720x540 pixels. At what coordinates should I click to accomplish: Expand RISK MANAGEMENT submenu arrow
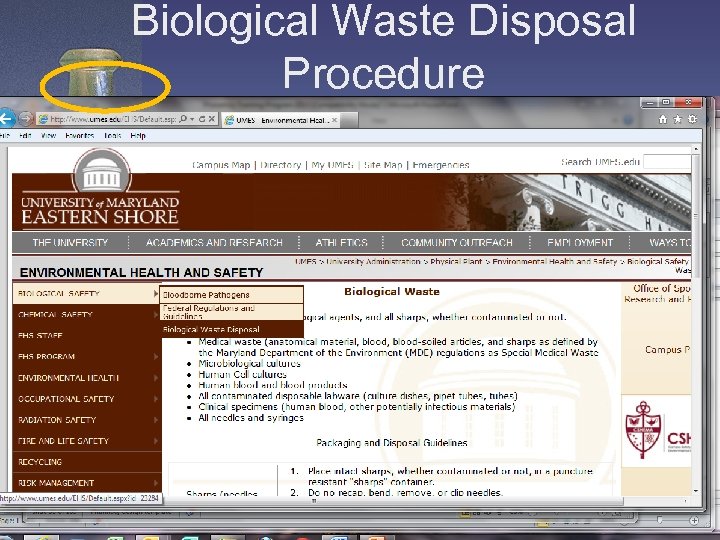(156, 483)
